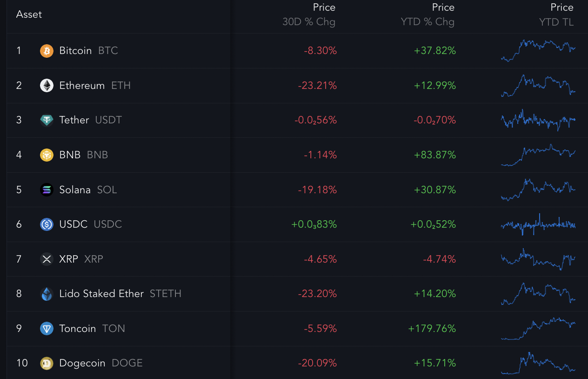Sort by Price YTD % Chg header

pos(428,14)
